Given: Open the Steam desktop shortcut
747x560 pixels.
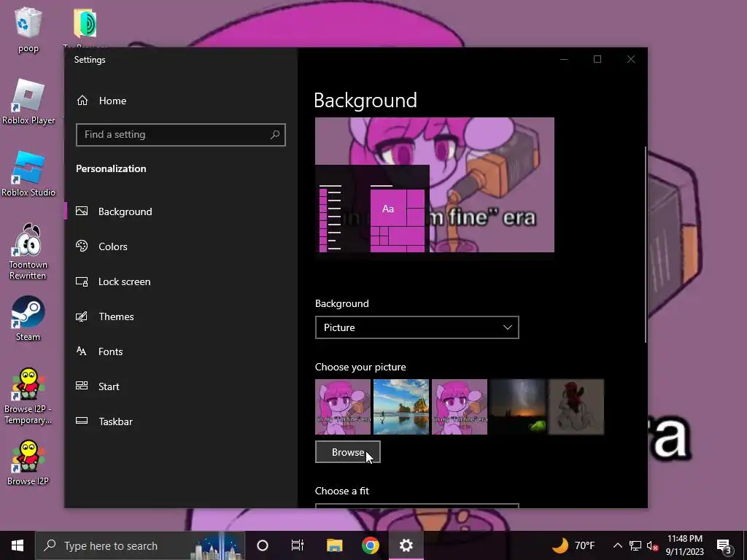Looking at the screenshot, I should pyautogui.click(x=28, y=318).
